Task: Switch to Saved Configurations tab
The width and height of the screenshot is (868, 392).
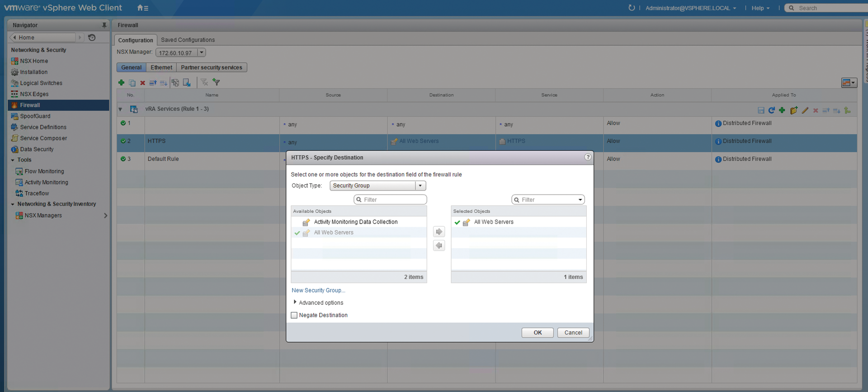Action: coord(188,40)
